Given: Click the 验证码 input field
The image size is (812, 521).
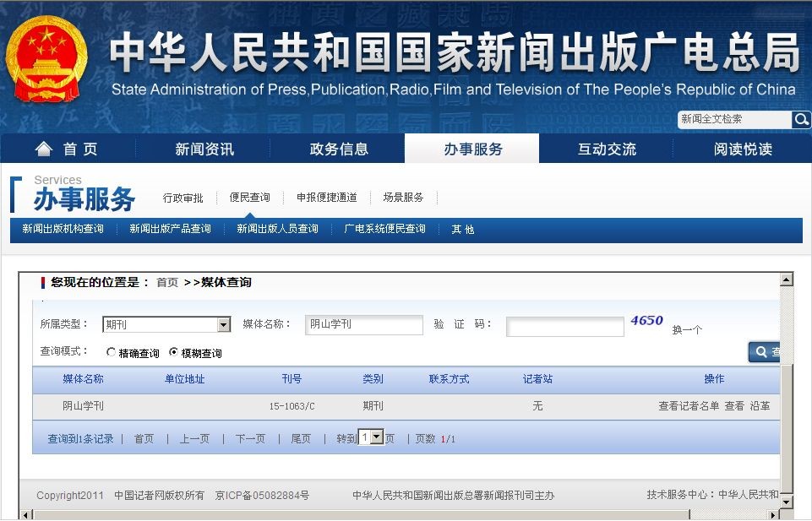Looking at the screenshot, I should coord(565,327).
